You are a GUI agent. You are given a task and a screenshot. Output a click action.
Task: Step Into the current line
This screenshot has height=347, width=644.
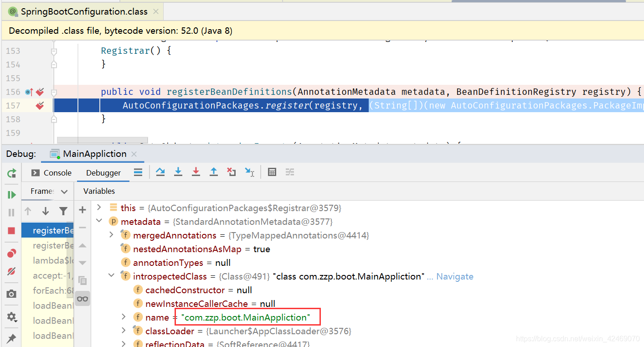pos(178,172)
